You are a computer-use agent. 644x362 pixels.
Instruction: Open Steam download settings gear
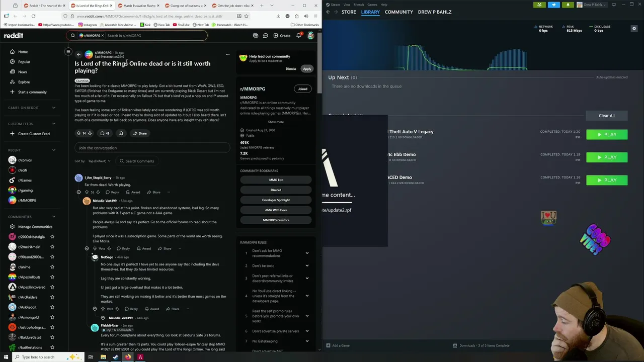(634, 29)
